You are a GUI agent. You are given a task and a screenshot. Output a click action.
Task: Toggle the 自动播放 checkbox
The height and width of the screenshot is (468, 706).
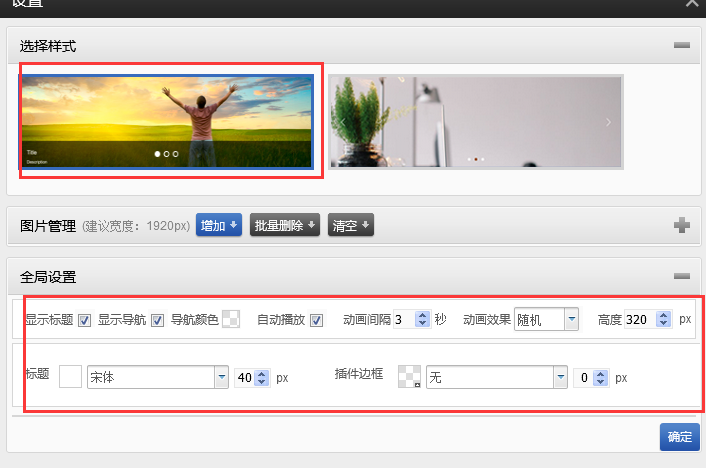(317, 320)
